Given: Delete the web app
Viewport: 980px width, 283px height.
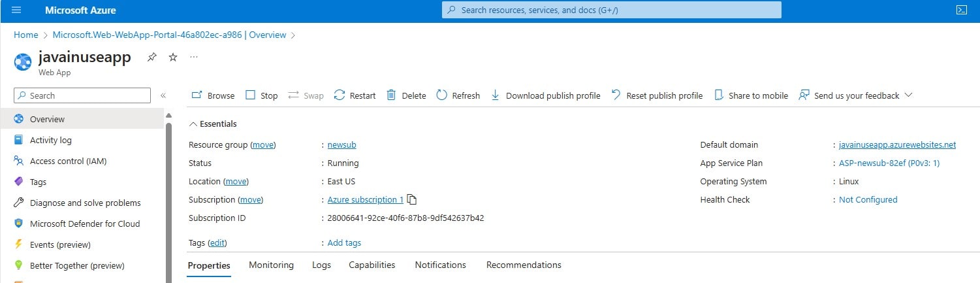Looking at the screenshot, I should [406, 95].
